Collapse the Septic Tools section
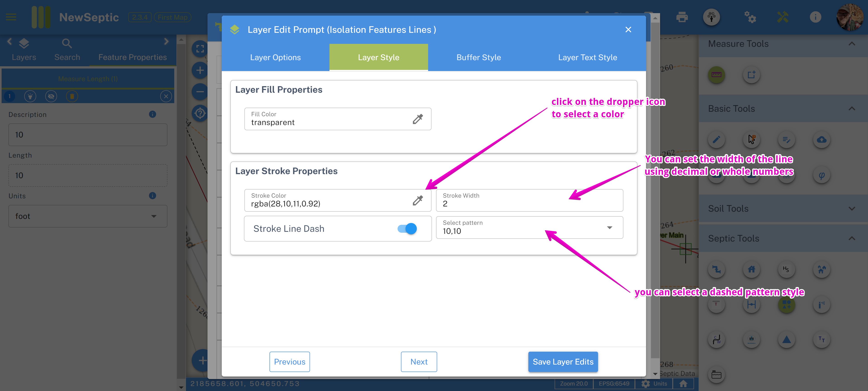 (851, 238)
